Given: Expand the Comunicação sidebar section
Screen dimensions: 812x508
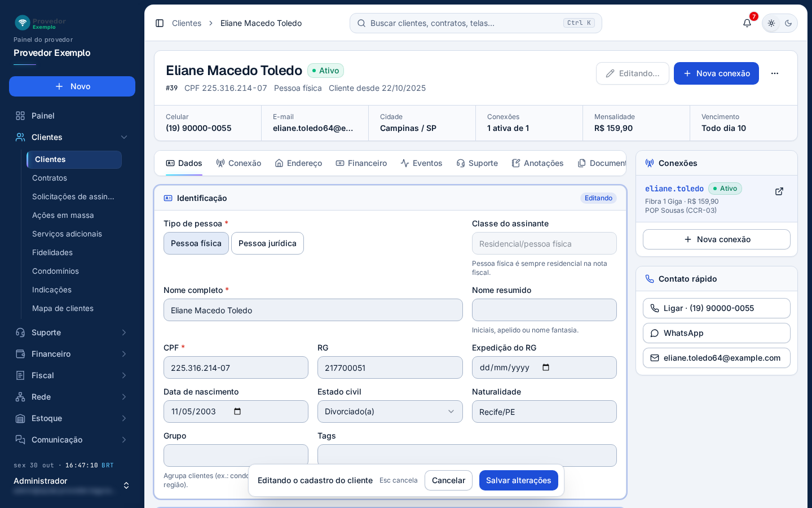Looking at the screenshot, I should coord(124,440).
